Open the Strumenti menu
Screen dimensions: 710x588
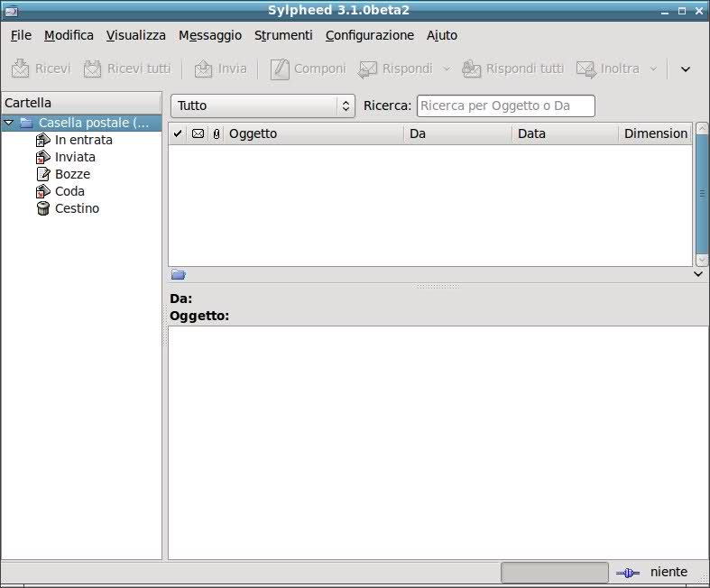[283, 35]
